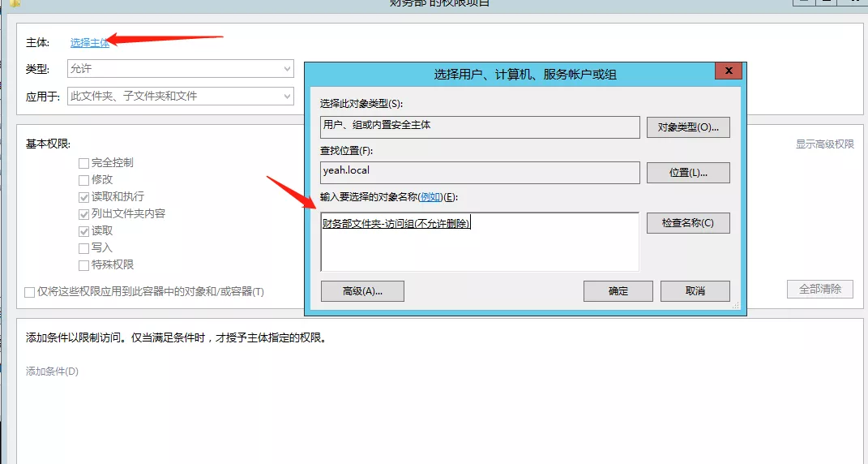Check 仅将这些权限应用到此容器 option
The width and height of the screenshot is (868, 464).
(30, 291)
